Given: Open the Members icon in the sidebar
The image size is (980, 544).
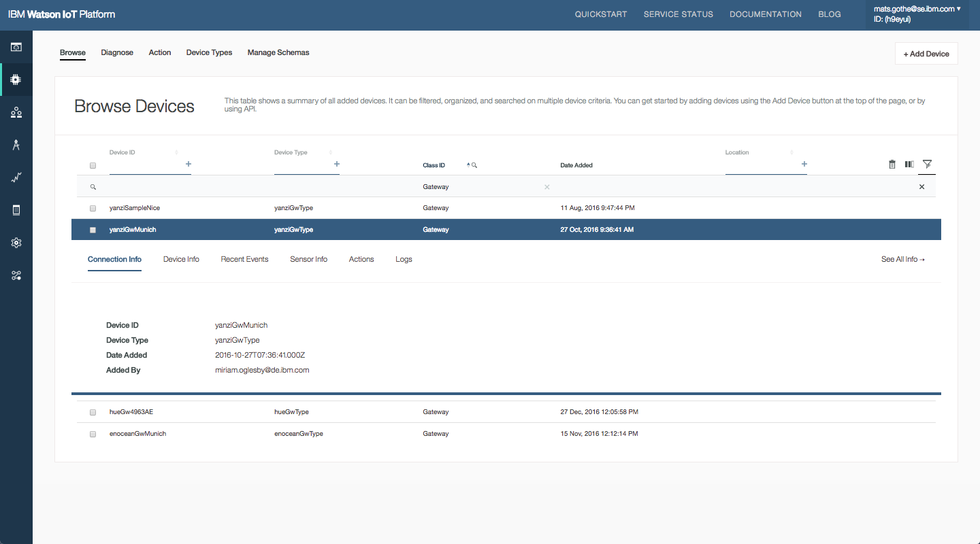Looking at the screenshot, I should [x=16, y=112].
